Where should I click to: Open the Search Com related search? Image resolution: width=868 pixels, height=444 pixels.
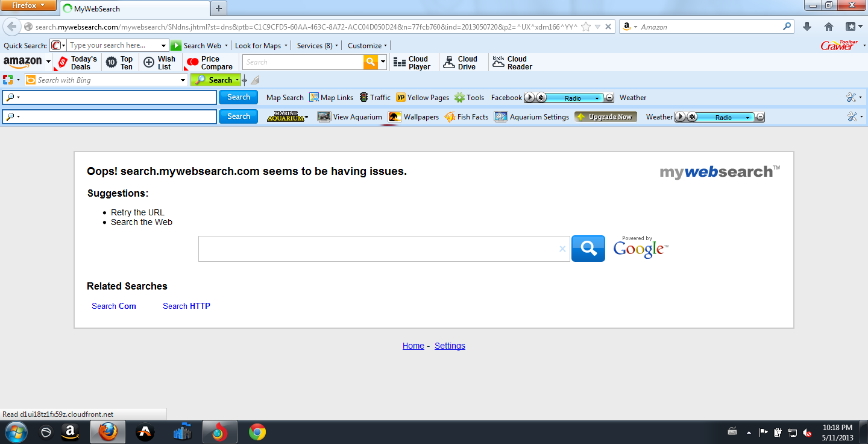(114, 306)
